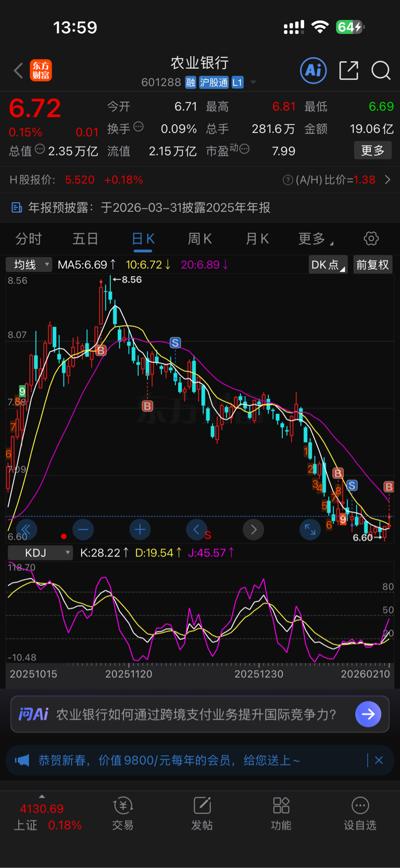Zoom in chart with plus button
Viewport: 400px width, 868px height.
pos(140,530)
